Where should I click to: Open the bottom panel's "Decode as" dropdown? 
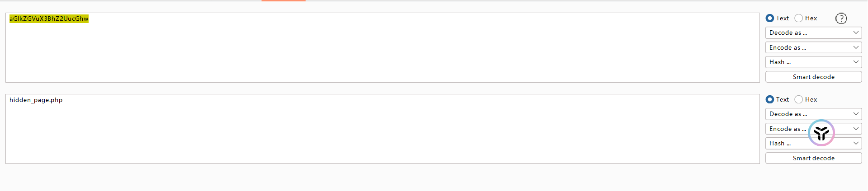(813, 114)
